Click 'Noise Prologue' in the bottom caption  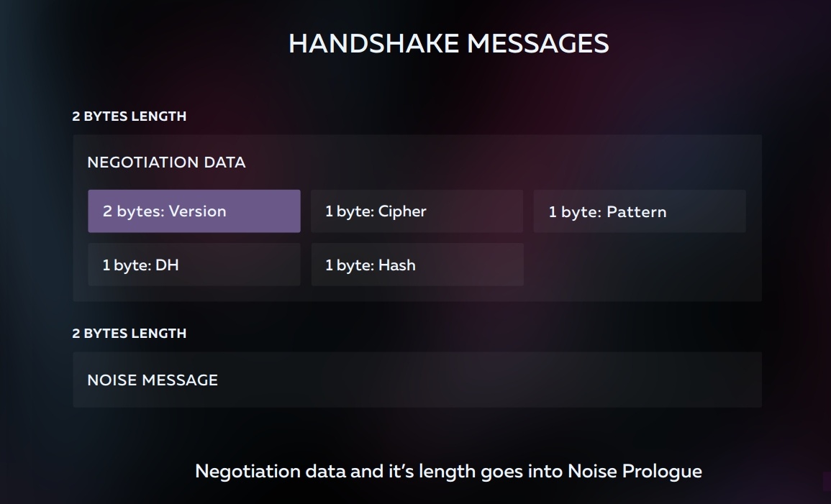(635, 471)
